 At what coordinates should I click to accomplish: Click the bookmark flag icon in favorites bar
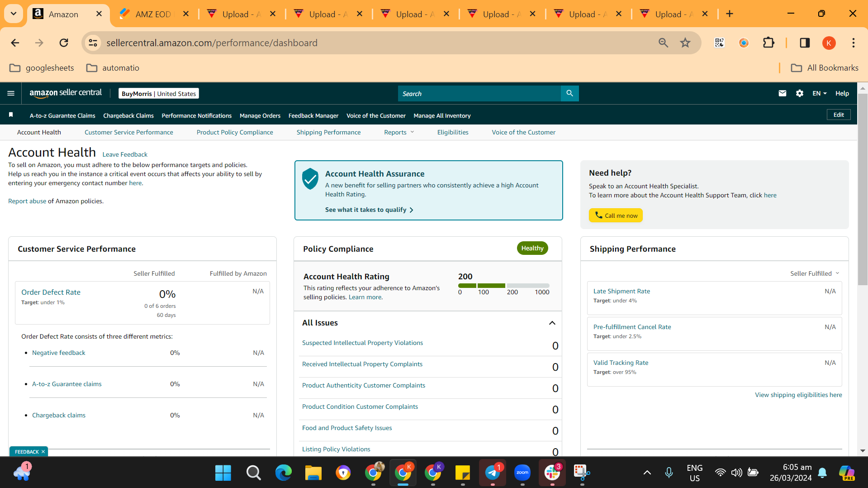point(11,115)
